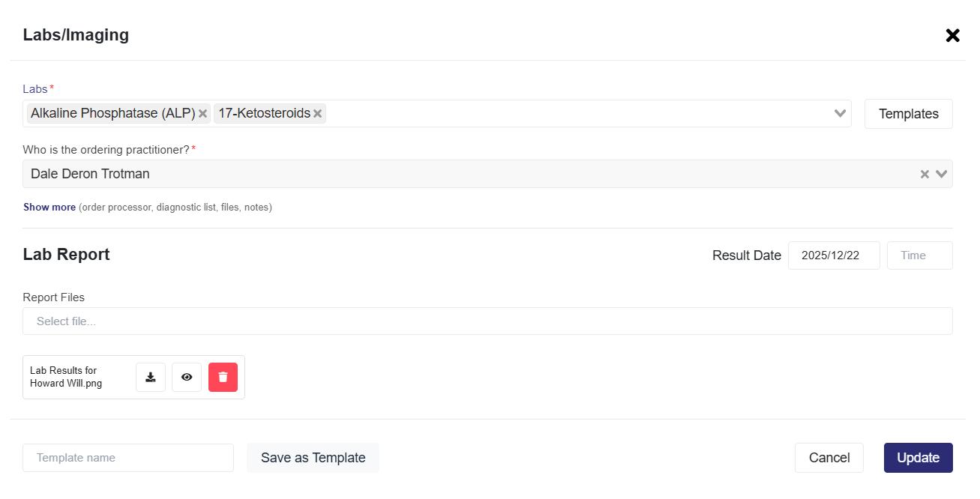This screenshot has height=499, width=980.
Task: Cancel the lab order changes
Action: point(829,458)
